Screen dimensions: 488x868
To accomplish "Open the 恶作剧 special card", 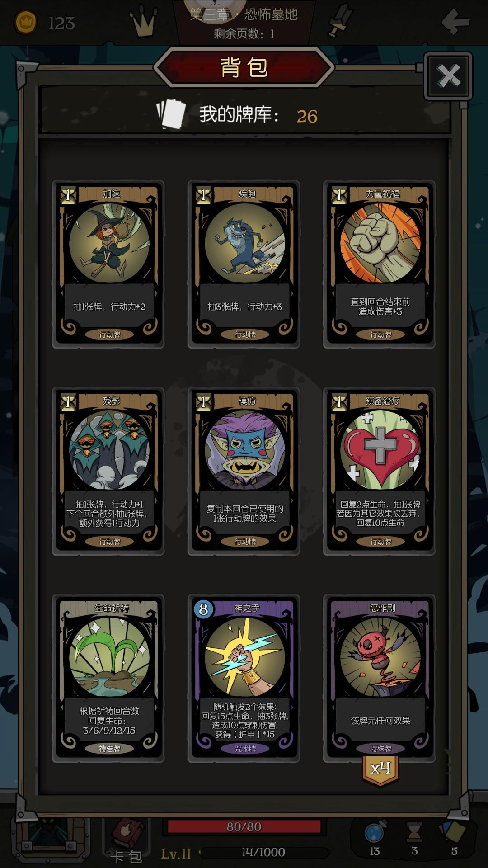I will click(x=380, y=679).
